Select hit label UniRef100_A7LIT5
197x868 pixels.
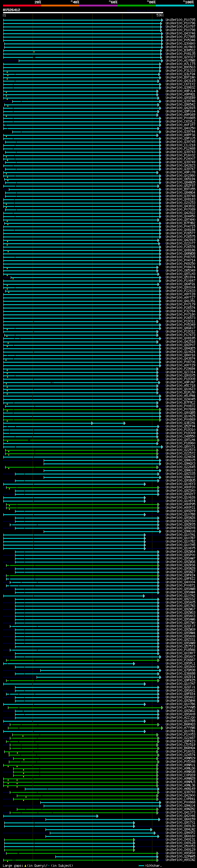[180, 64]
